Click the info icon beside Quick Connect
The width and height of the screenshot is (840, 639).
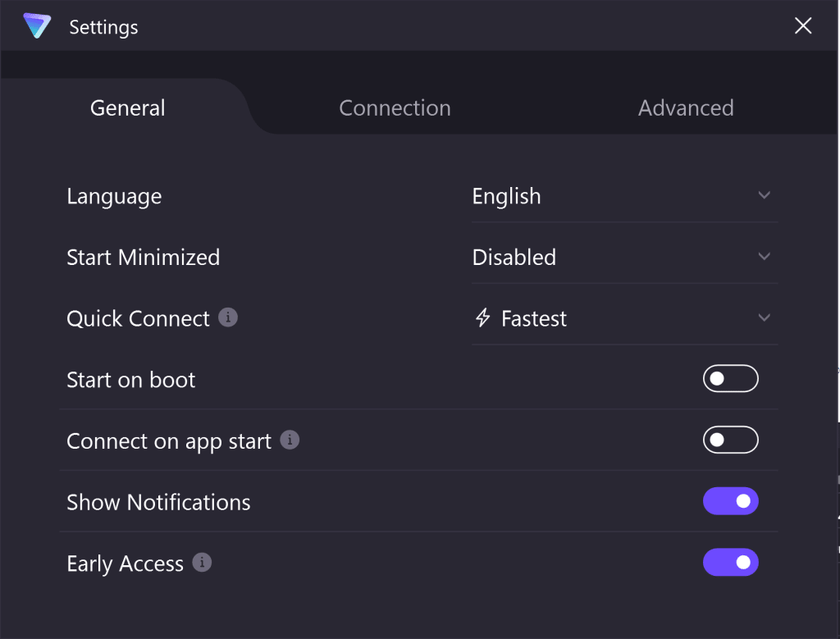coord(230,317)
